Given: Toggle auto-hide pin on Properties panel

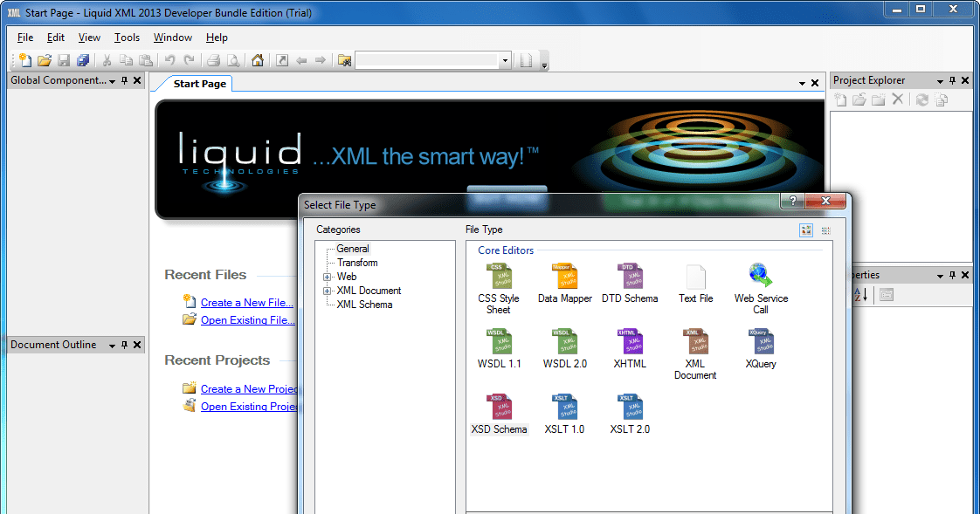Looking at the screenshot, I should pyautogui.click(x=953, y=275).
